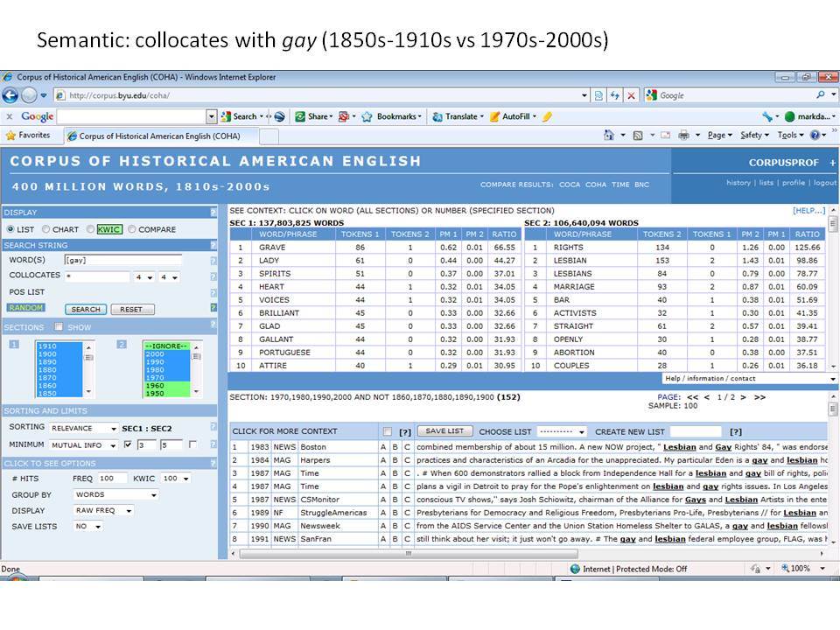Click the SAVE LIST button

444,430
